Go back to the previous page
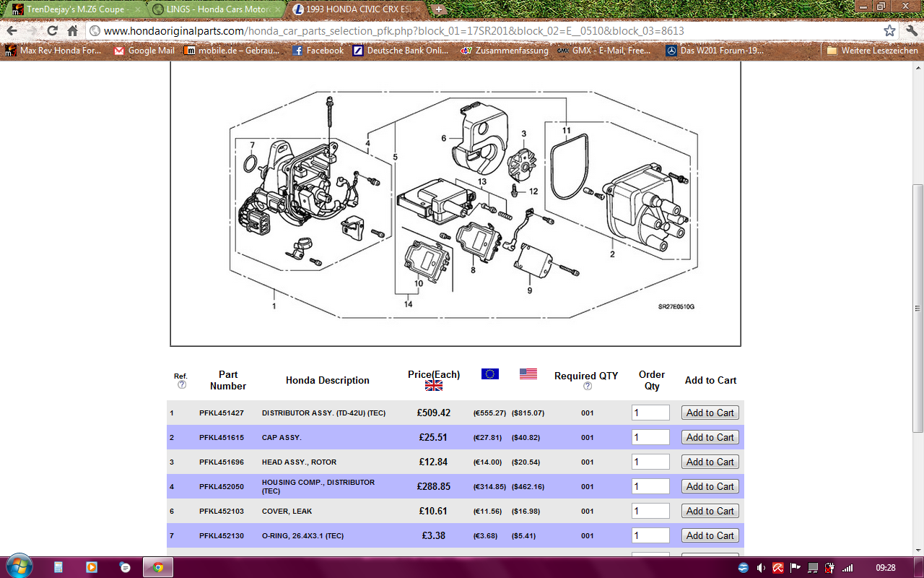Viewport: 924px width, 578px height. (x=12, y=32)
